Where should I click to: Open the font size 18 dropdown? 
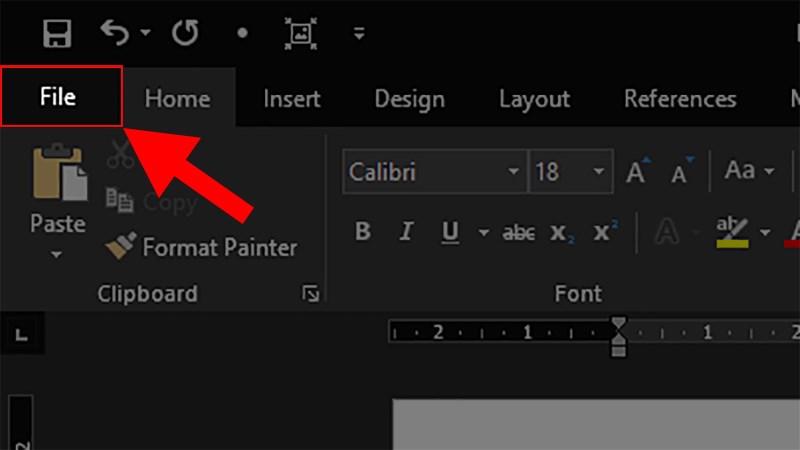pos(599,172)
